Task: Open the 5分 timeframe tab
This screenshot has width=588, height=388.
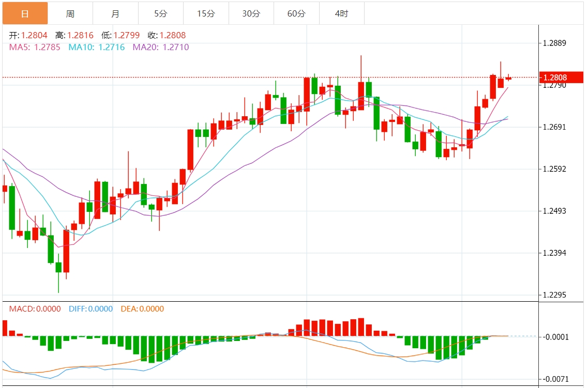Action: [x=161, y=13]
